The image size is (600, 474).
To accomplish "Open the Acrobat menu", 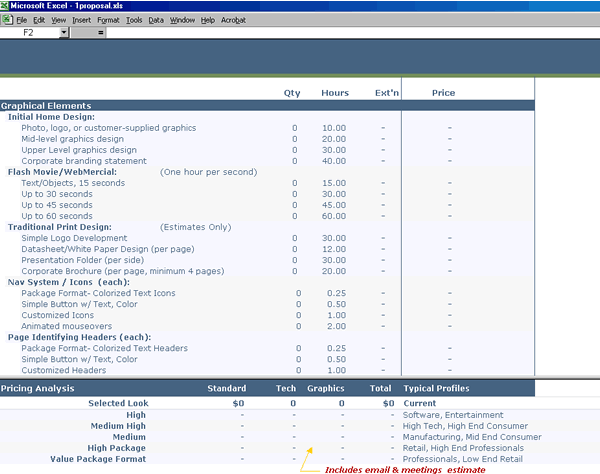I will (x=233, y=20).
